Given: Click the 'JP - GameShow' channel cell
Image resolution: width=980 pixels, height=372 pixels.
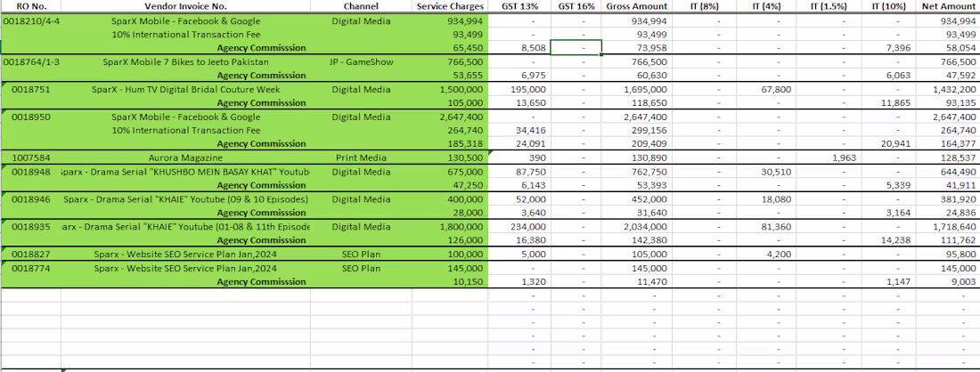Looking at the screenshot, I should 361,61.
